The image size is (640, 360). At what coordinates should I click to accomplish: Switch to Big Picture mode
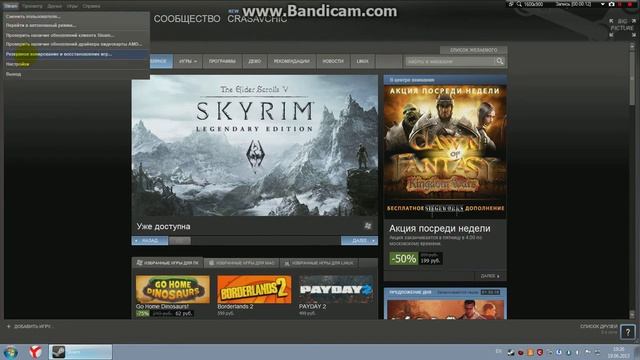click(622, 28)
